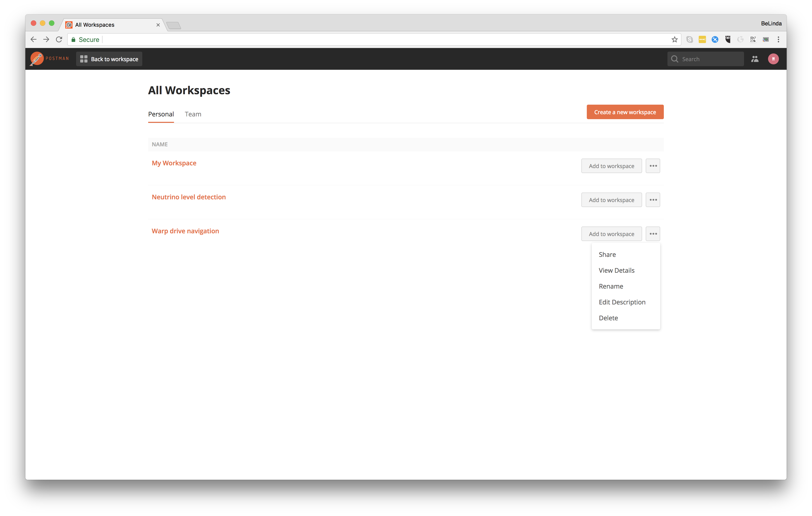812x516 pixels.
Task: Click the three-dot menu for My Workspace
Action: pyautogui.click(x=653, y=166)
